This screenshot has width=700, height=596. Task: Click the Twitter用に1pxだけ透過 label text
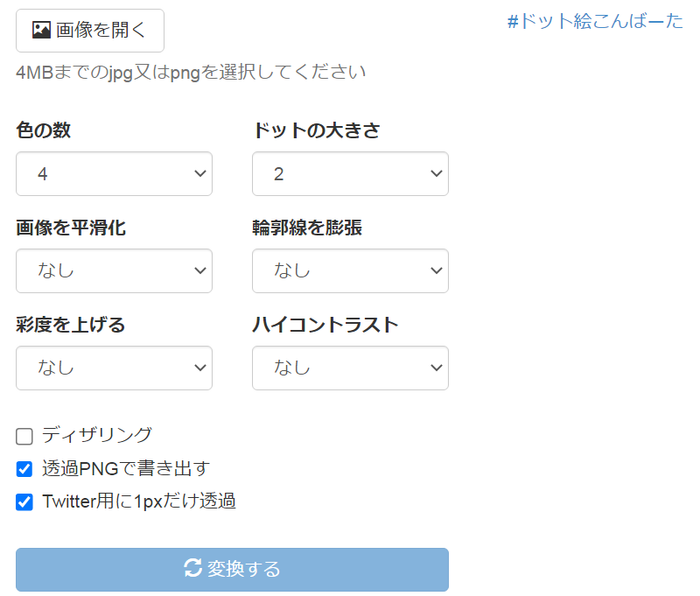click(139, 501)
